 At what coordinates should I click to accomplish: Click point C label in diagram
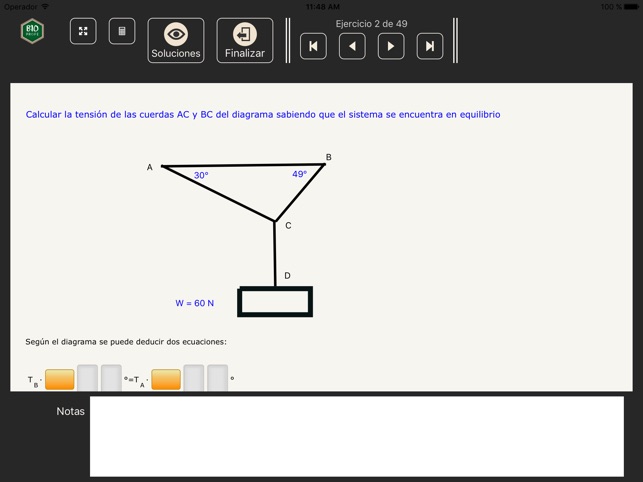point(288,226)
